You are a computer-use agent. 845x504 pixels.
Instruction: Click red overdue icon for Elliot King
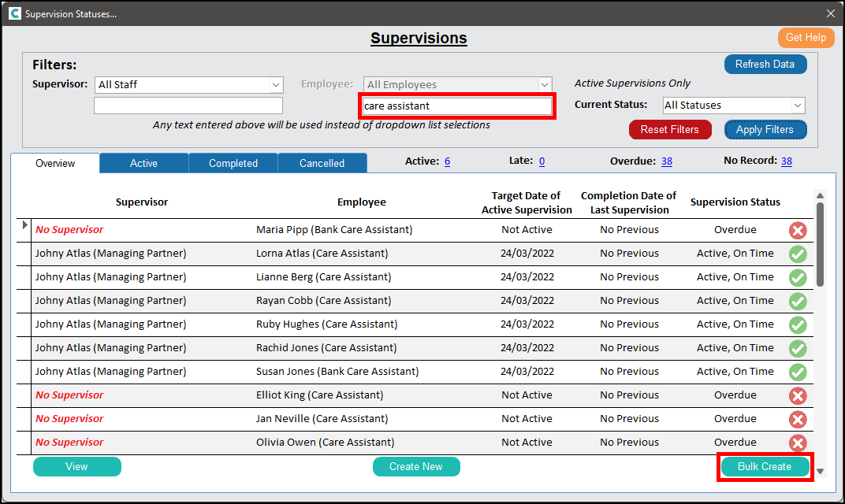pos(798,395)
